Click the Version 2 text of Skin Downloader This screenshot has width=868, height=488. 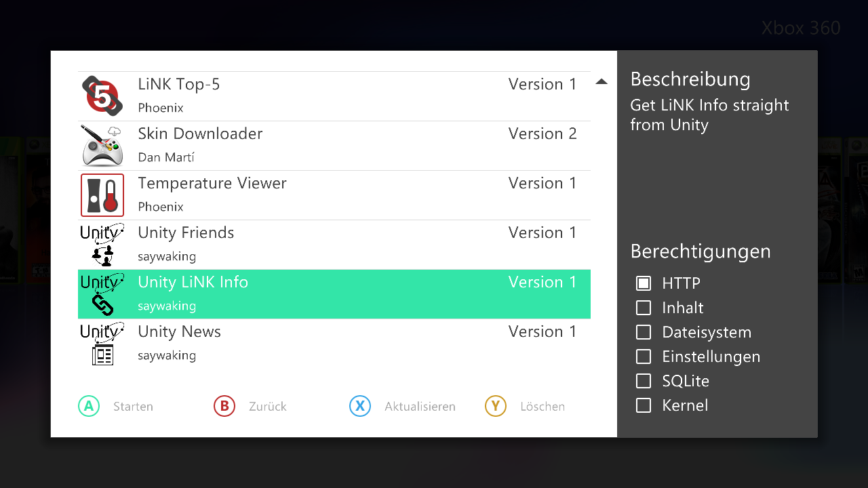tap(542, 134)
